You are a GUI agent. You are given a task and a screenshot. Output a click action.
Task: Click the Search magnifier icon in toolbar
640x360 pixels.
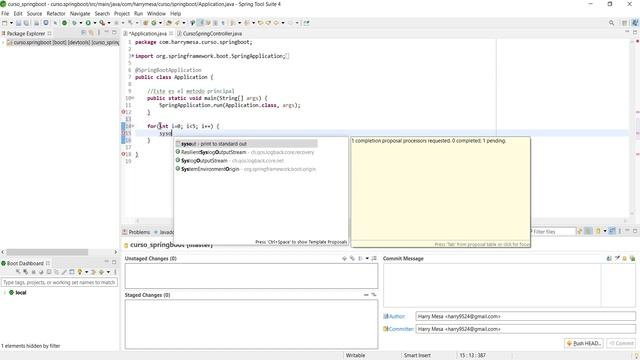611,23
